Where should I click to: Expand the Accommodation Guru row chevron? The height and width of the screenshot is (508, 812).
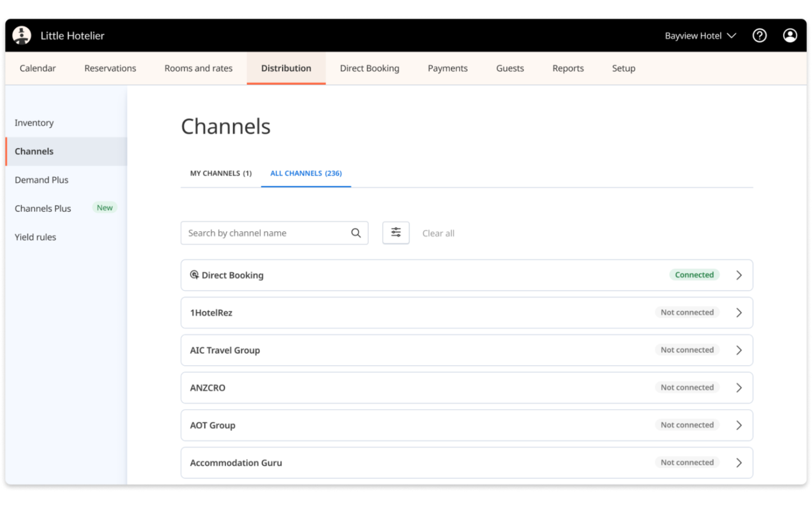pos(739,463)
